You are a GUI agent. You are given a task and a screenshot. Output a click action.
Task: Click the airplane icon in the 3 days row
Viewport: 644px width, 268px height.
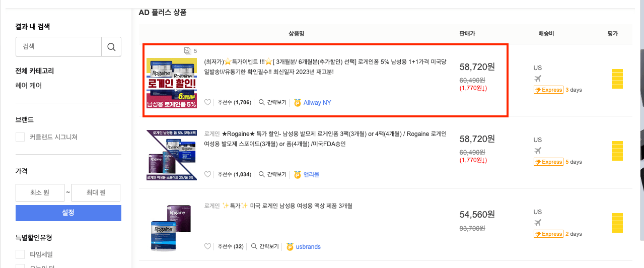(x=538, y=79)
